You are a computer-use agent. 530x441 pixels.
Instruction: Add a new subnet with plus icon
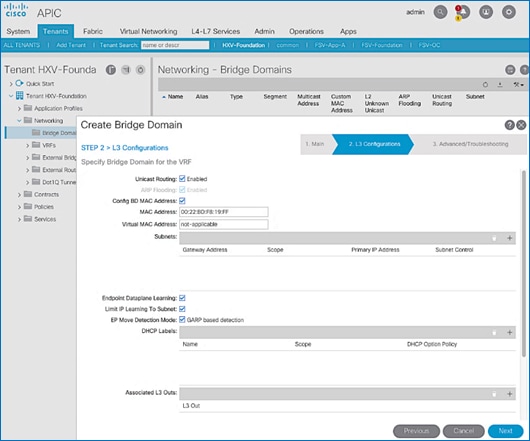tap(509, 238)
